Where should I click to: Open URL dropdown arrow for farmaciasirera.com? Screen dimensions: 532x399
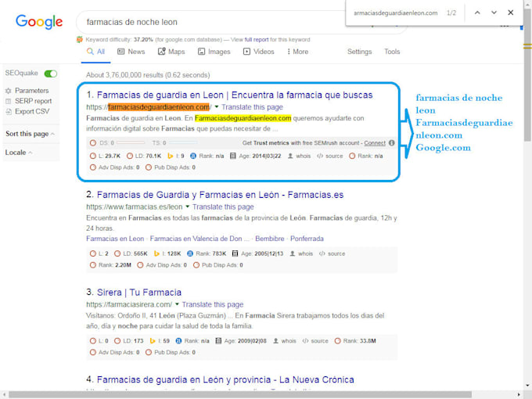click(x=177, y=304)
